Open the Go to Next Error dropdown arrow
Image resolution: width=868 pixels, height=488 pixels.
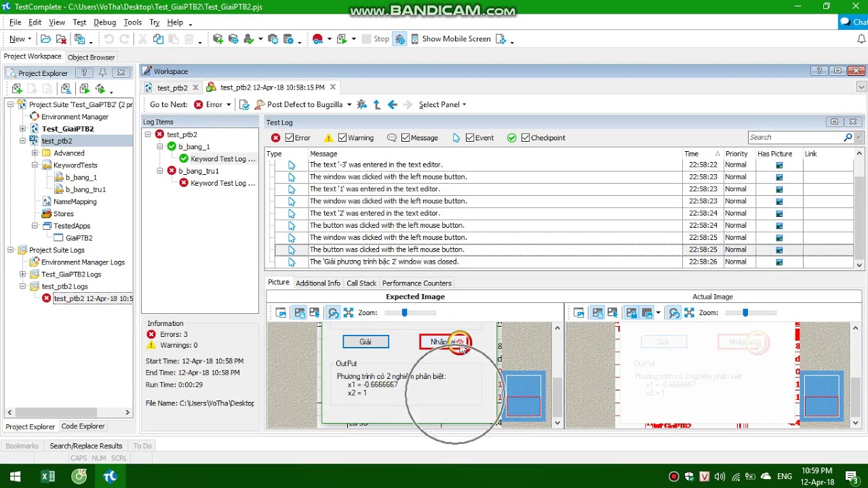[229, 104]
